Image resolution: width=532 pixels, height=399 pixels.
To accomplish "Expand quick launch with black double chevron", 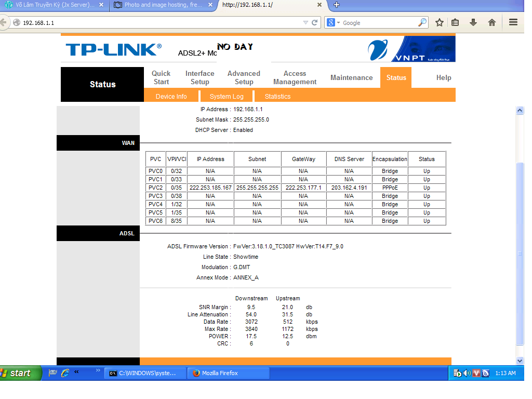I will coord(77,371).
